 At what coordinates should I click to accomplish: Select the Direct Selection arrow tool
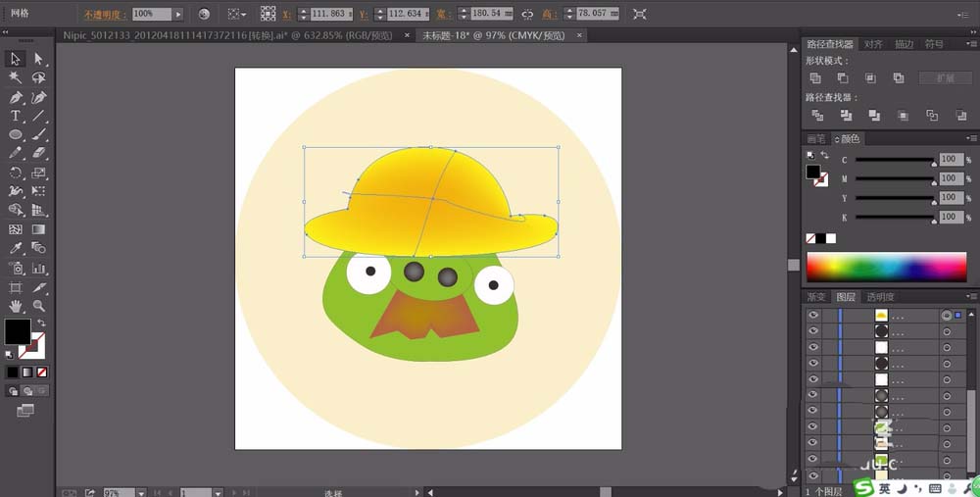coord(39,59)
